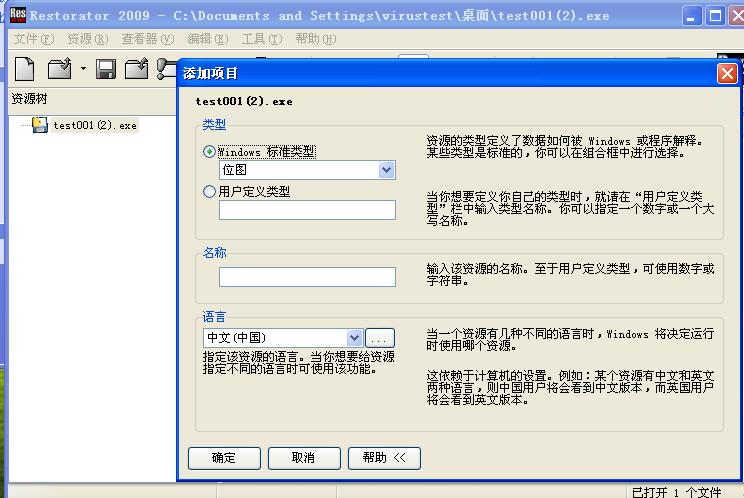Click the 取消 button

coord(304,458)
